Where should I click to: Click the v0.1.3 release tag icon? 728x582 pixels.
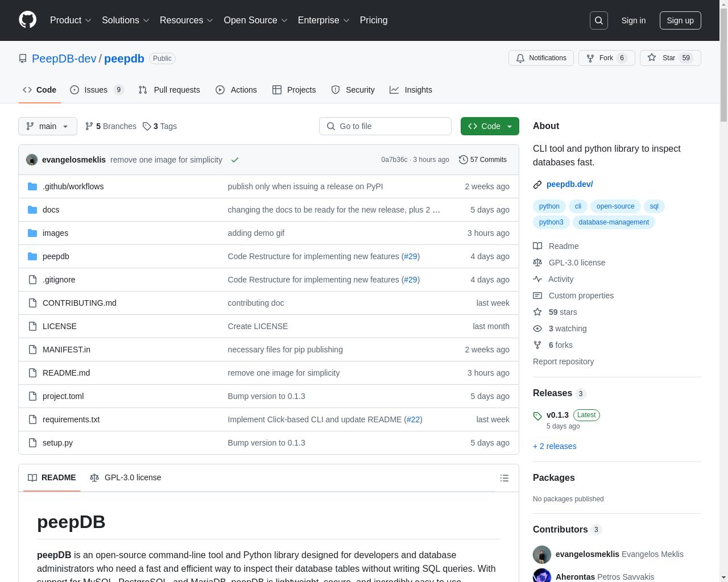click(537, 416)
